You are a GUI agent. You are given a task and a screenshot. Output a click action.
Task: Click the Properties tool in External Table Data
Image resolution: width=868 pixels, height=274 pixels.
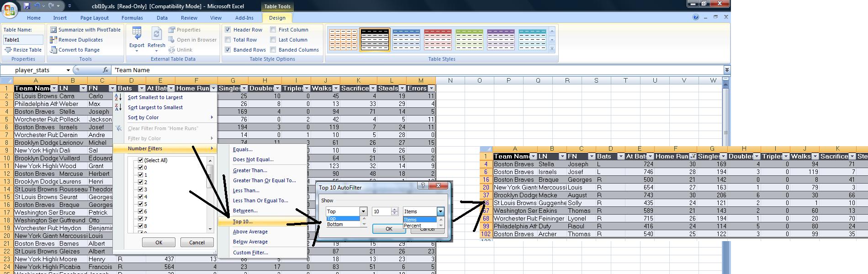click(x=185, y=30)
